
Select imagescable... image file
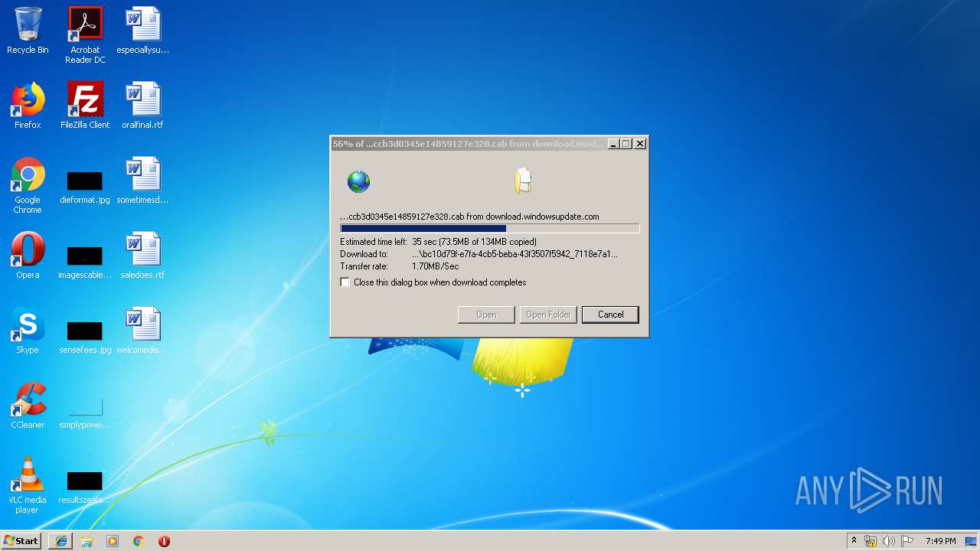[x=85, y=262]
